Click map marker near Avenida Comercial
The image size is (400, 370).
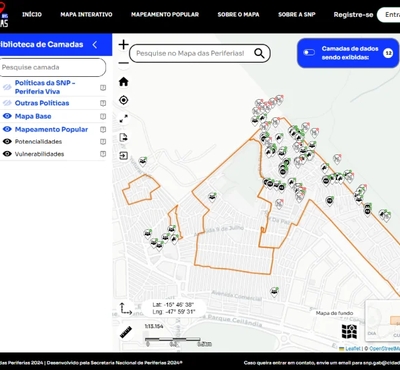(x=274, y=292)
